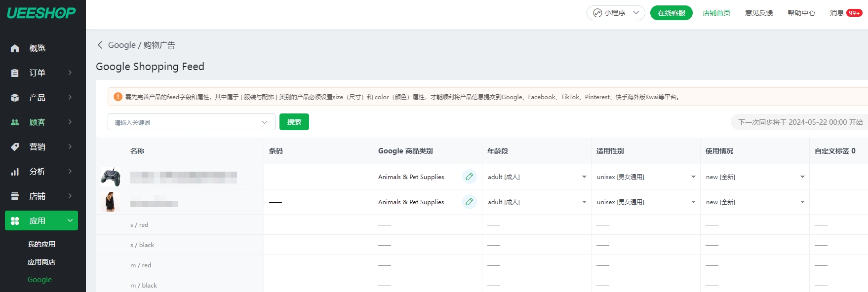Click the tag icon beside 营销

point(15,147)
